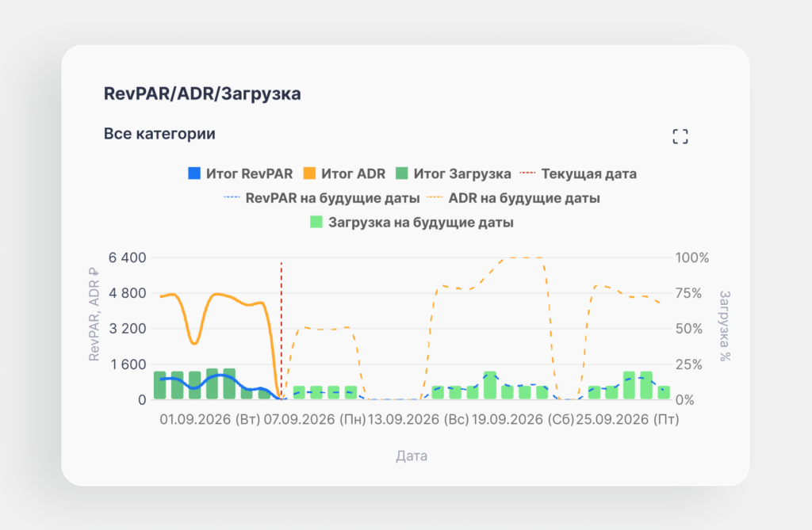Click the 07.09.2026 (Пн) axis label

tap(315, 419)
